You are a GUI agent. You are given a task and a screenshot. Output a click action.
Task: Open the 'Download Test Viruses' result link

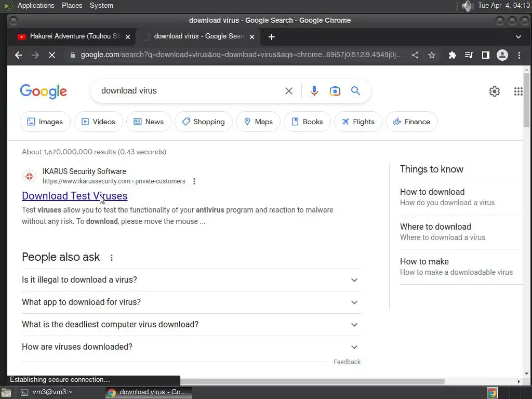click(75, 196)
